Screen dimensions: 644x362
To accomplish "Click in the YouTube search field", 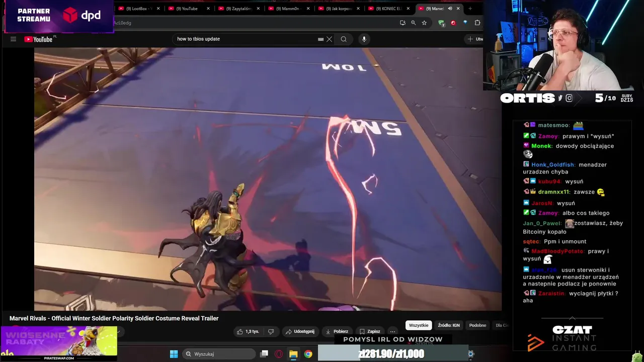I will [246, 39].
